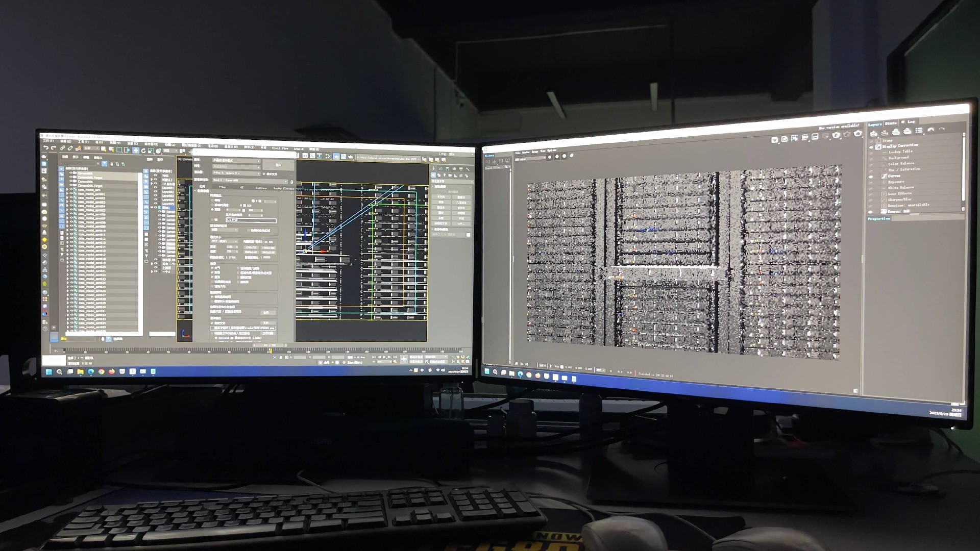The height and width of the screenshot is (551, 980).
Task: Click the Select and Link chain icon
Action: coord(62,148)
